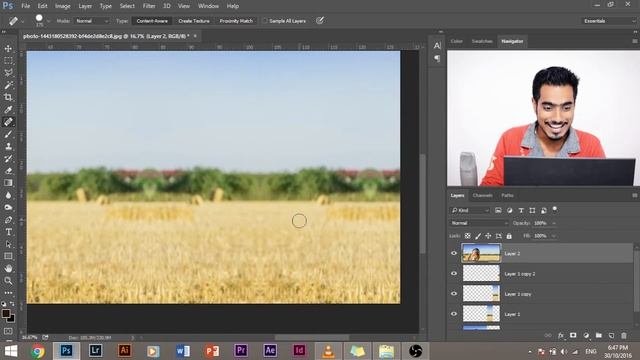Add a layer mask
The width and height of the screenshot is (640, 360).
point(573,336)
